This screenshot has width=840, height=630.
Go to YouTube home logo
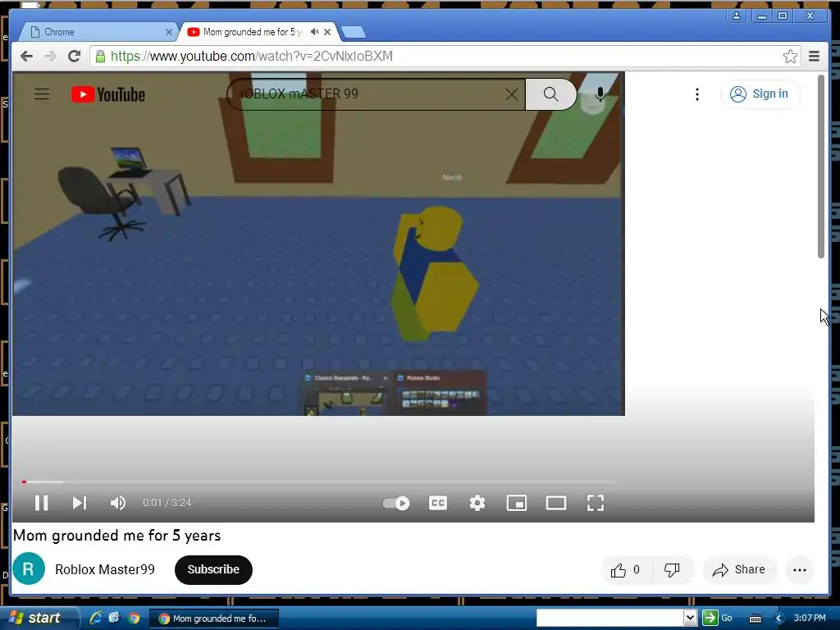(x=108, y=94)
